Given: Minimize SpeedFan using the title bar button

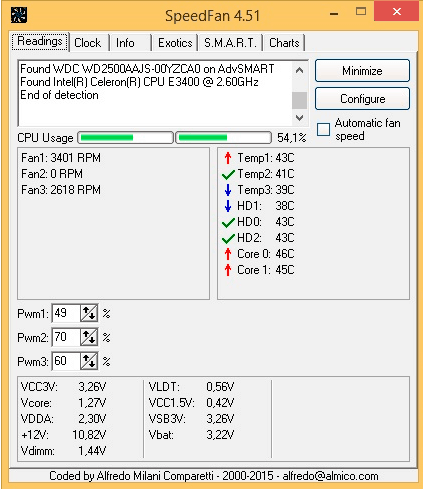Looking at the screenshot, I should [x=334, y=13].
